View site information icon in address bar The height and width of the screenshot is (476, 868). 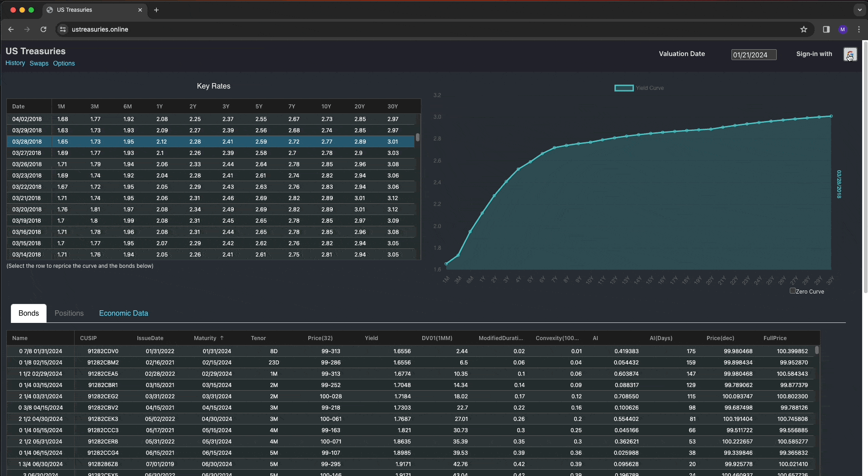point(63,29)
